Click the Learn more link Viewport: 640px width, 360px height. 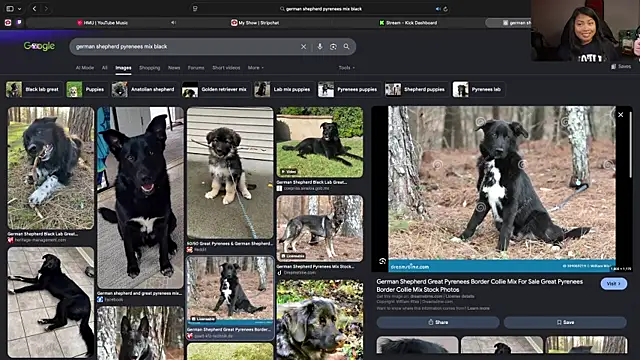click(478, 308)
